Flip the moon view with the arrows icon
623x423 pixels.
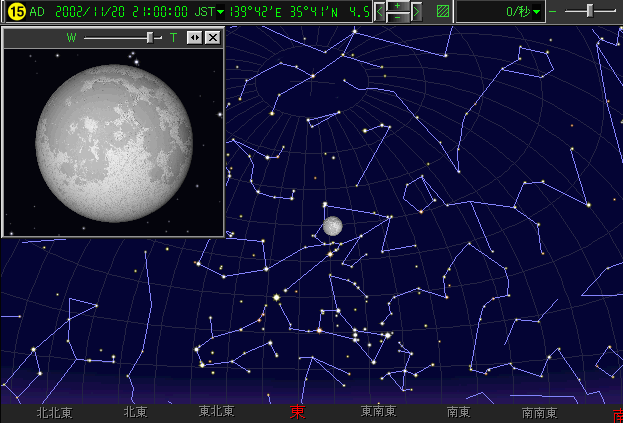pos(194,37)
